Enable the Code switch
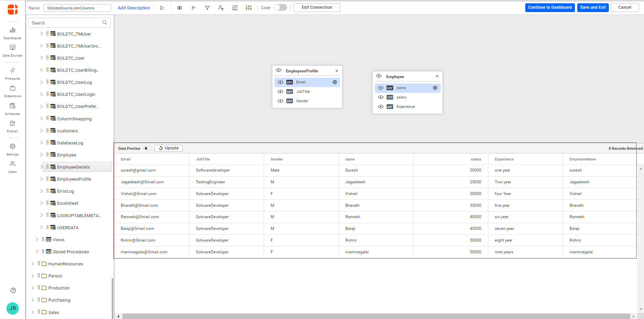The image size is (644, 319). coord(280,7)
